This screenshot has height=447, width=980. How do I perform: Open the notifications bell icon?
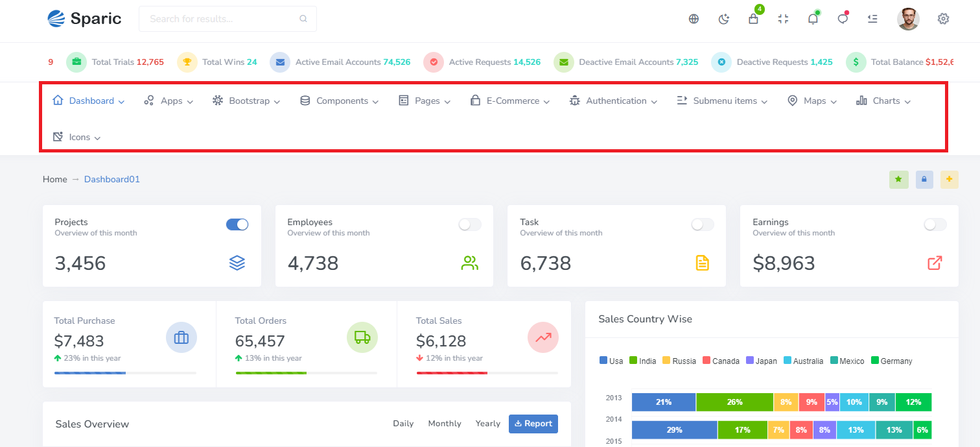point(813,19)
